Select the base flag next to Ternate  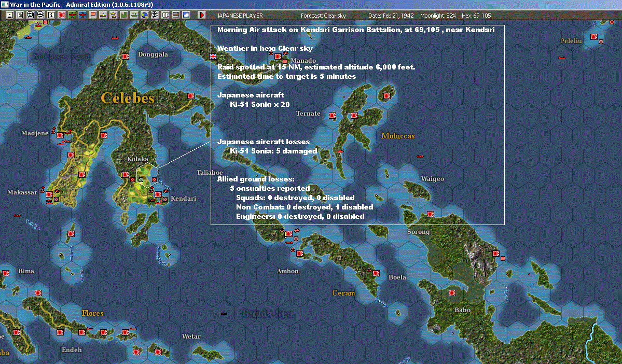(x=333, y=116)
